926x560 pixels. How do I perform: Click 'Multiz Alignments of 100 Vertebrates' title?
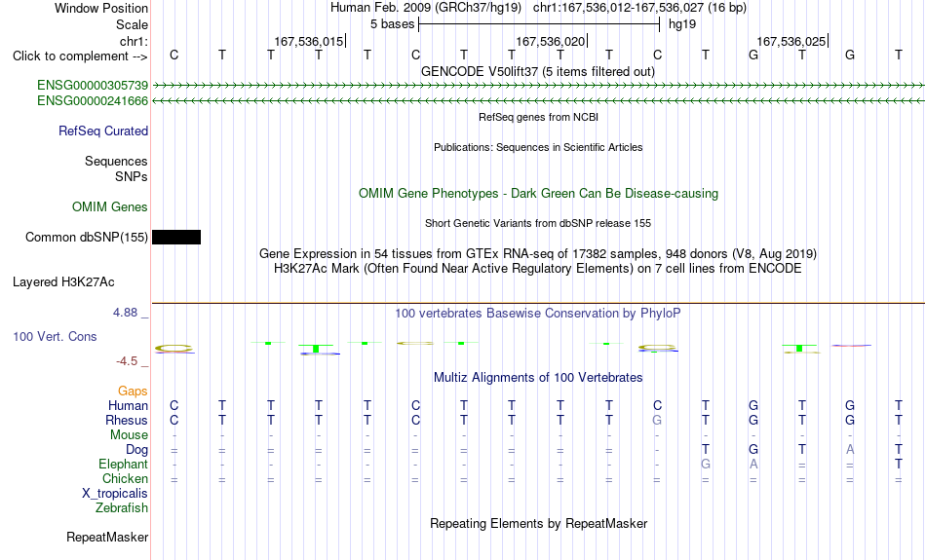[538, 378]
